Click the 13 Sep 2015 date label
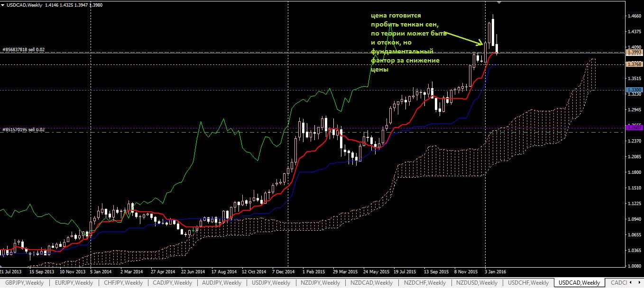 [436, 272]
